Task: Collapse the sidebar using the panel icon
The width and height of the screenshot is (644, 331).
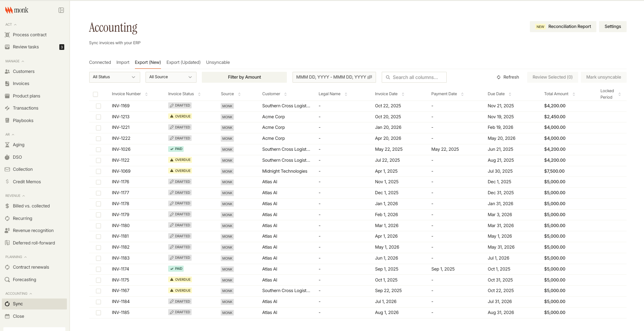Action: pyautogui.click(x=61, y=10)
